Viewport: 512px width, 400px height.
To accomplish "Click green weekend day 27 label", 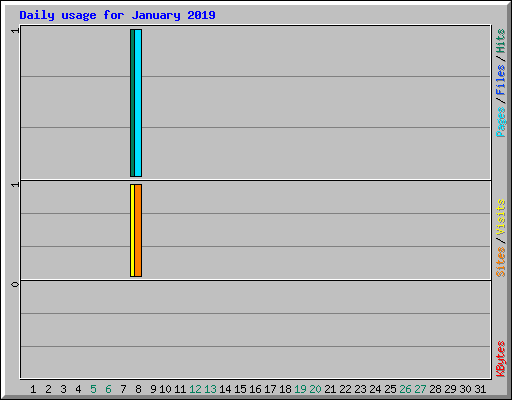I will (420, 389).
